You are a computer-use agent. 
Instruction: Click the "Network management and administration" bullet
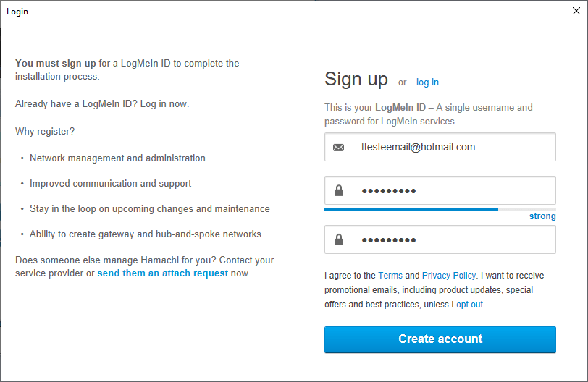[117, 158]
